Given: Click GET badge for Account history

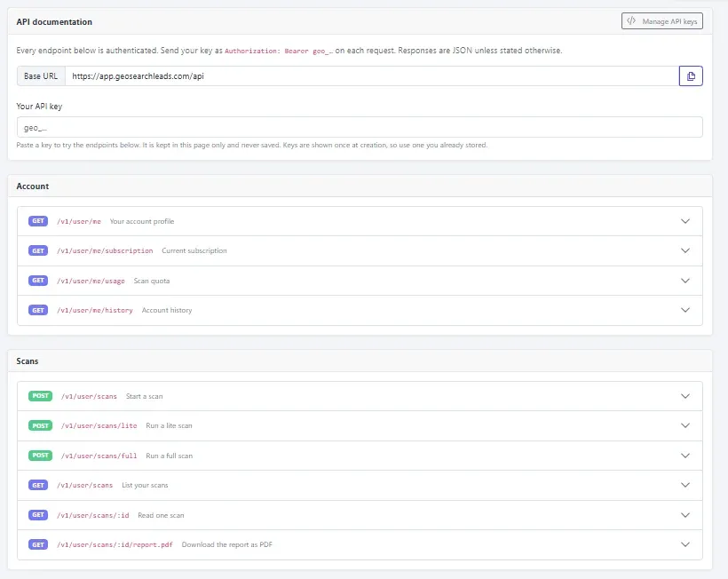Looking at the screenshot, I should pyautogui.click(x=38, y=310).
